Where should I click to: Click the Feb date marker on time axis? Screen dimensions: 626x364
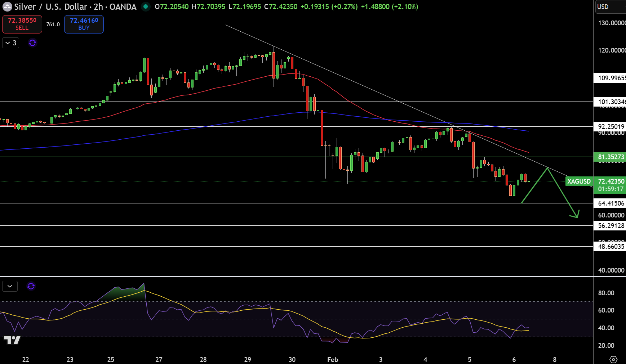333,359
